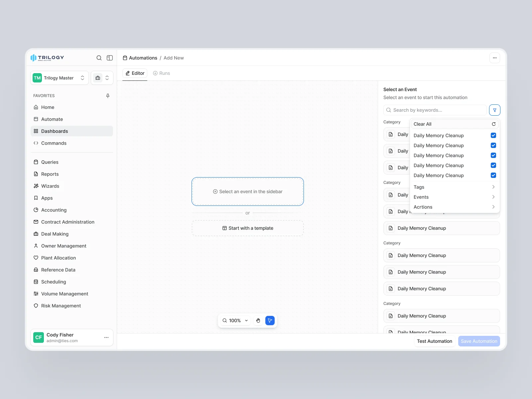The height and width of the screenshot is (399, 532).
Task: Open Cody Fisher user options menu
Action: click(106, 337)
